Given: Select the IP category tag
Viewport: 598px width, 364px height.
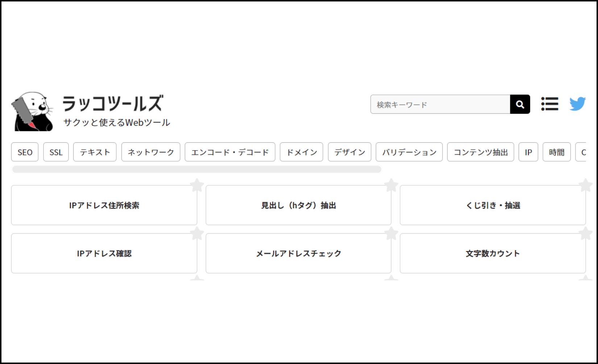Looking at the screenshot, I should point(528,152).
